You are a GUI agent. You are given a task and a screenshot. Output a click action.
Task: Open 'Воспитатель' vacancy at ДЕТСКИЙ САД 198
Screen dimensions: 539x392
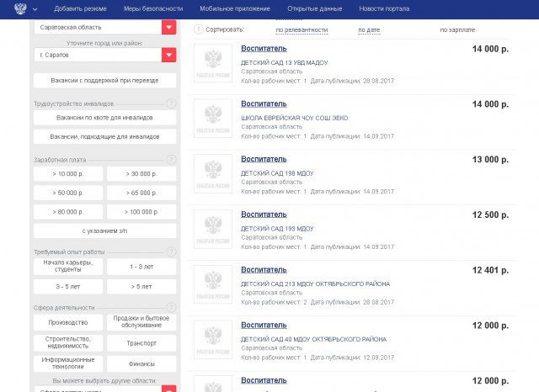[x=264, y=159]
